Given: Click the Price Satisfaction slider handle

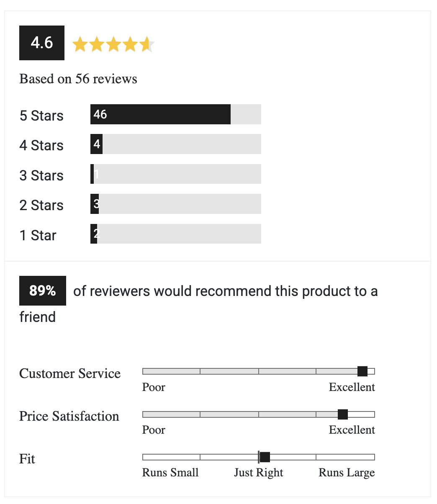Looking at the screenshot, I should tap(343, 414).
